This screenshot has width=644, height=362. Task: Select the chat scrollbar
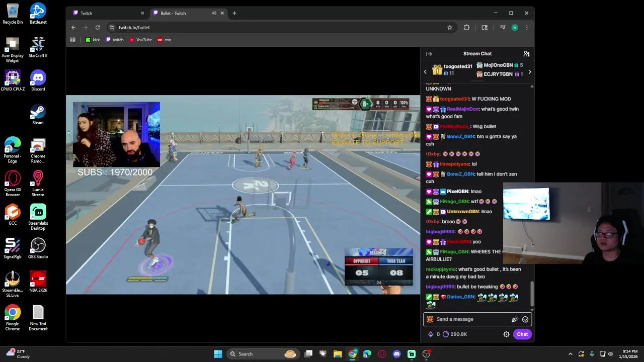(x=532, y=293)
